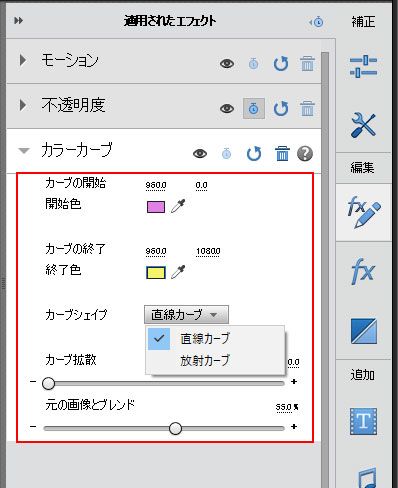Open applied effects fx pencil icon
The image size is (398, 488).
(363, 212)
